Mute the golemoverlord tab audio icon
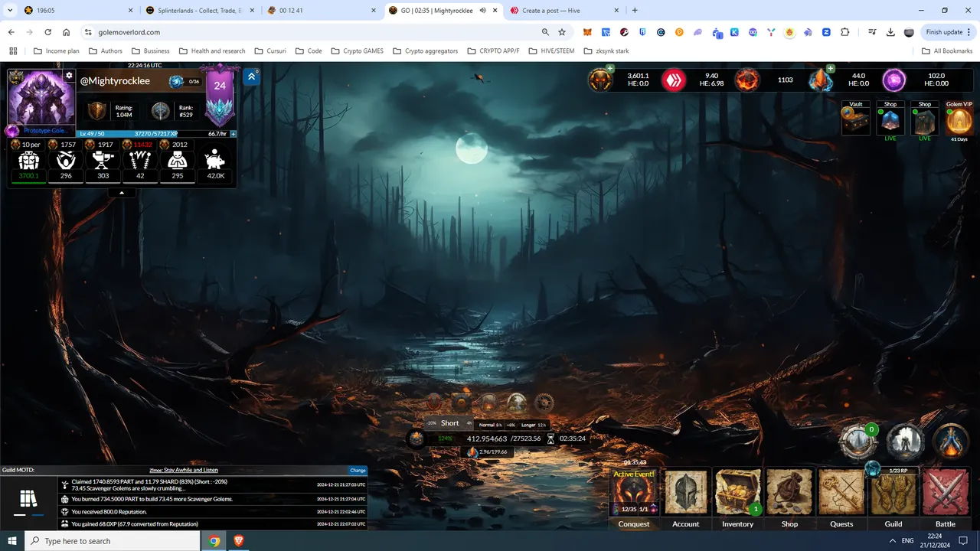Image resolution: width=980 pixels, height=551 pixels. tap(483, 11)
